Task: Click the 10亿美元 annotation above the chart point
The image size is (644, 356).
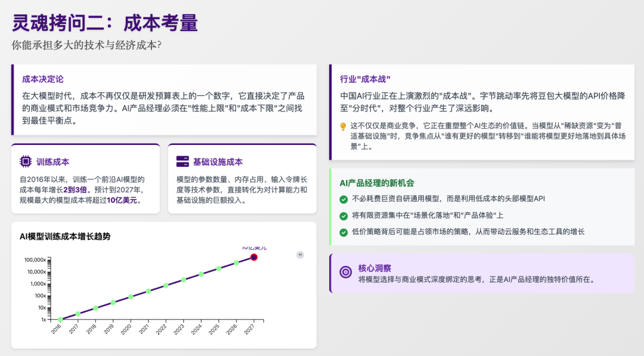Action: (x=254, y=247)
